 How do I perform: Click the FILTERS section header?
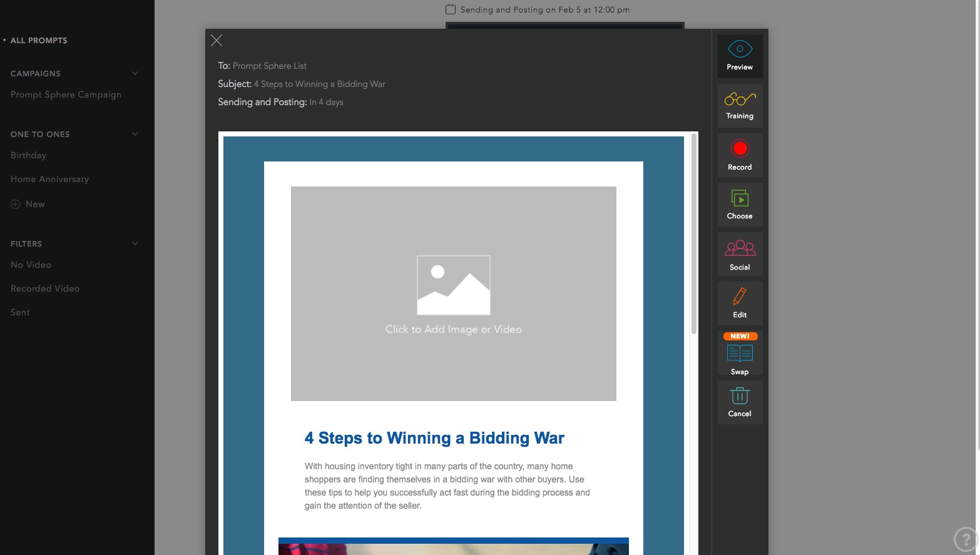point(26,243)
